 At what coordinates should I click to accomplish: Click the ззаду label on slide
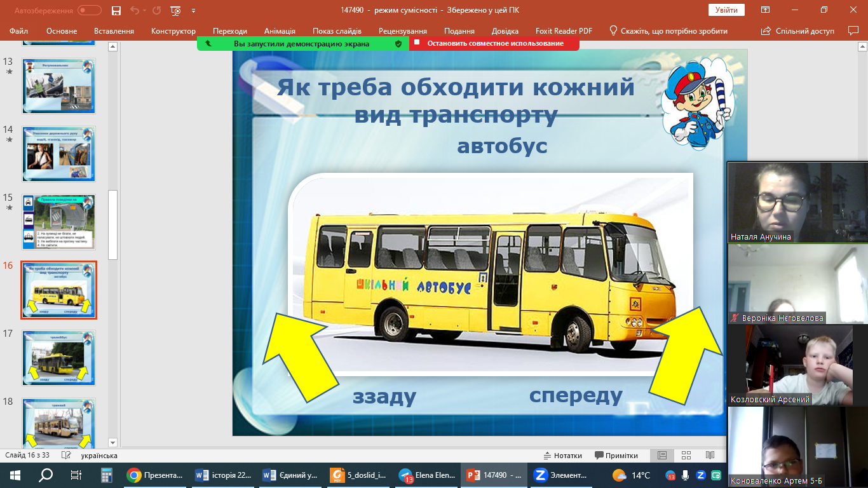[x=384, y=396]
